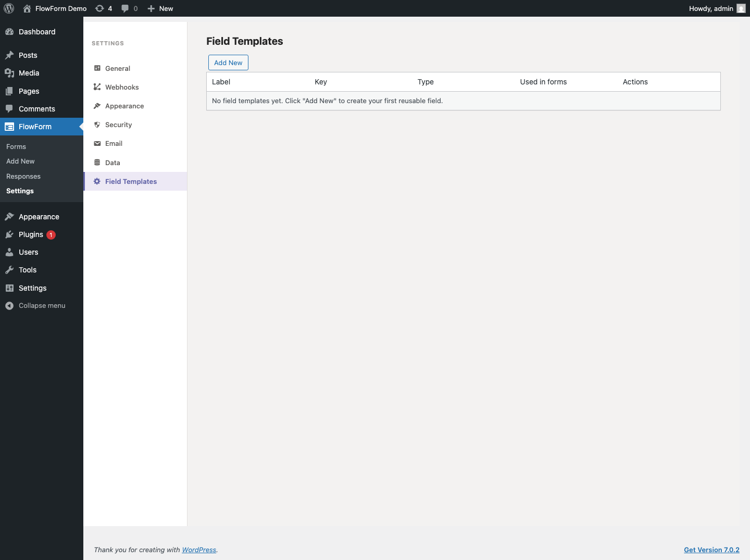Image resolution: width=750 pixels, height=560 pixels.
Task: Open FlowForm Demo site home icon
Action: [27, 8]
